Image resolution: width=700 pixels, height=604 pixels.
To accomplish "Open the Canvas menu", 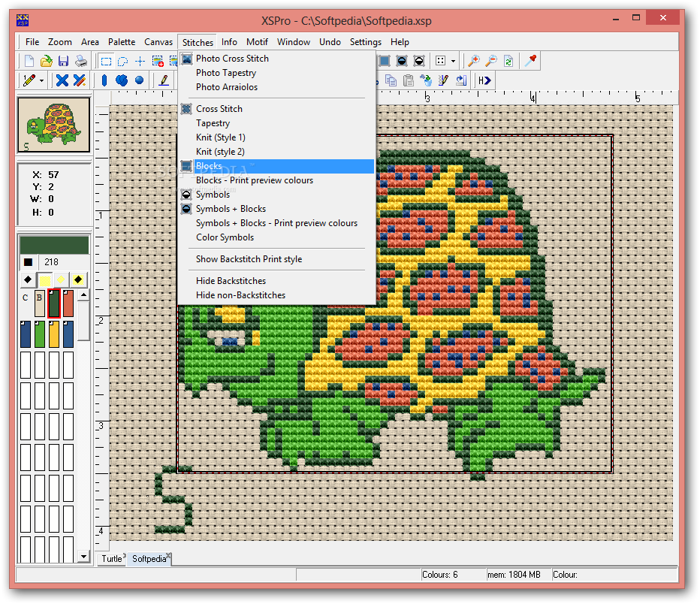I will 158,42.
